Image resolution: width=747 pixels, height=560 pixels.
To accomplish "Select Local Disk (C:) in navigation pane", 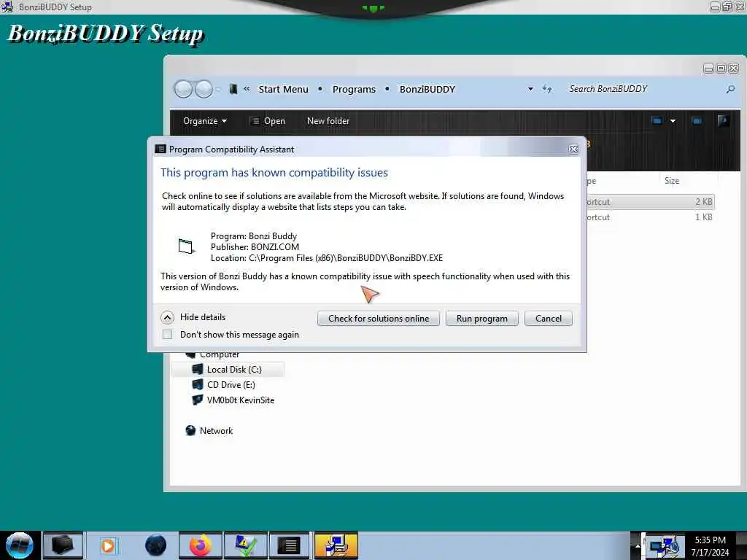I will point(234,370).
